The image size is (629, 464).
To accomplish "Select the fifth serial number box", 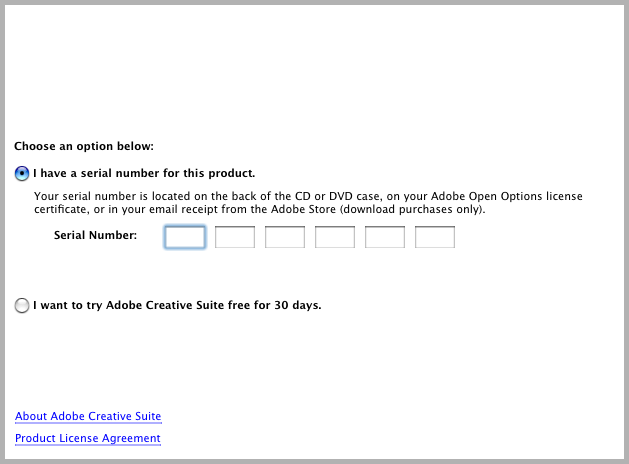I will 385,237.
